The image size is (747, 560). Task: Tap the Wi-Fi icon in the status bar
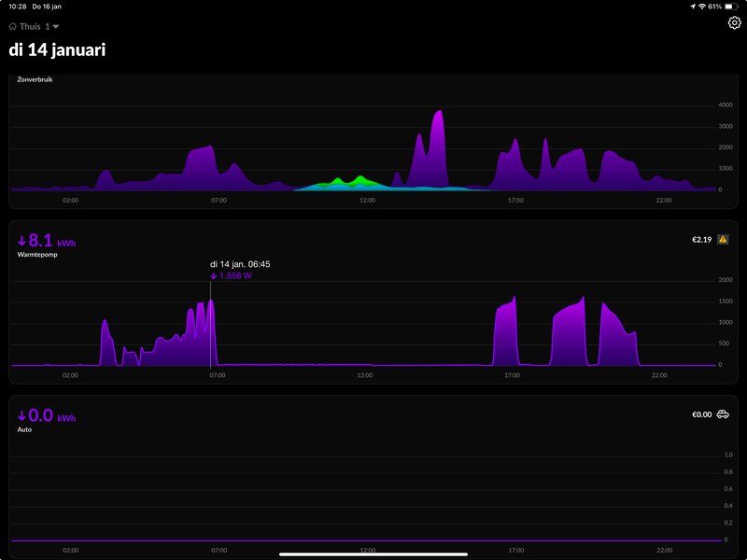702,7
